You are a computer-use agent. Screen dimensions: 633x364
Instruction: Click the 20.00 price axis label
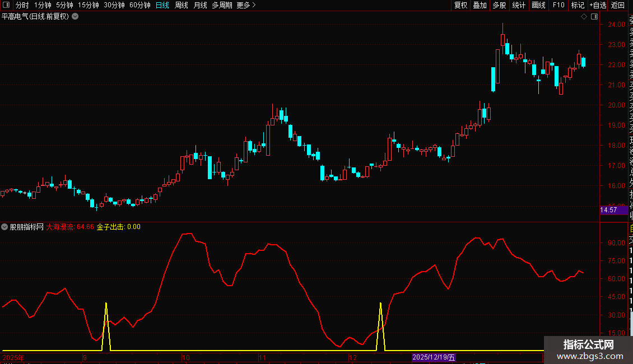coord(616,105)
